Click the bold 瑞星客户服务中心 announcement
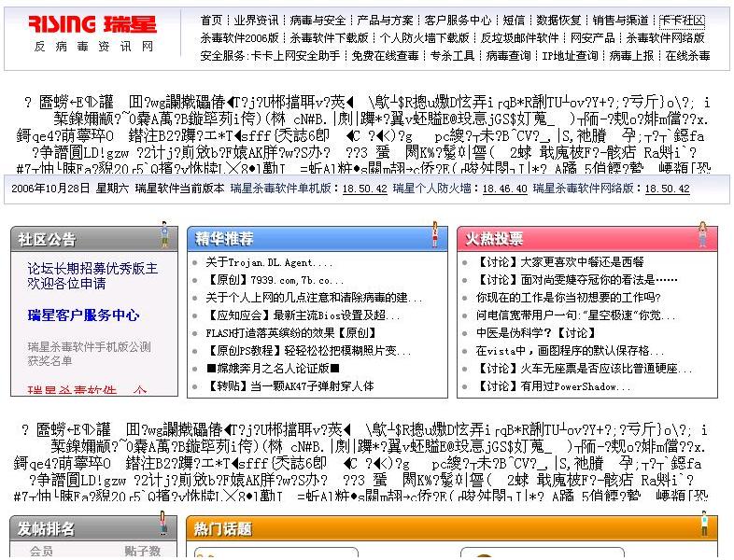 point(83,315)
